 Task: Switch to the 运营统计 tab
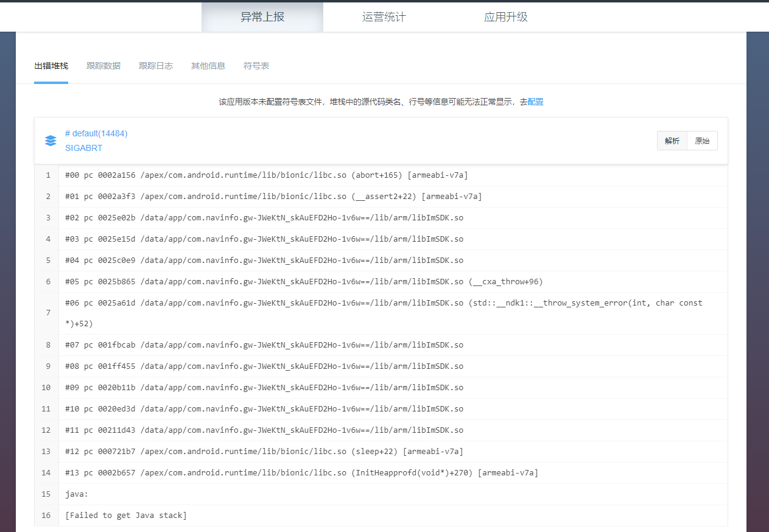pos(384,16)
